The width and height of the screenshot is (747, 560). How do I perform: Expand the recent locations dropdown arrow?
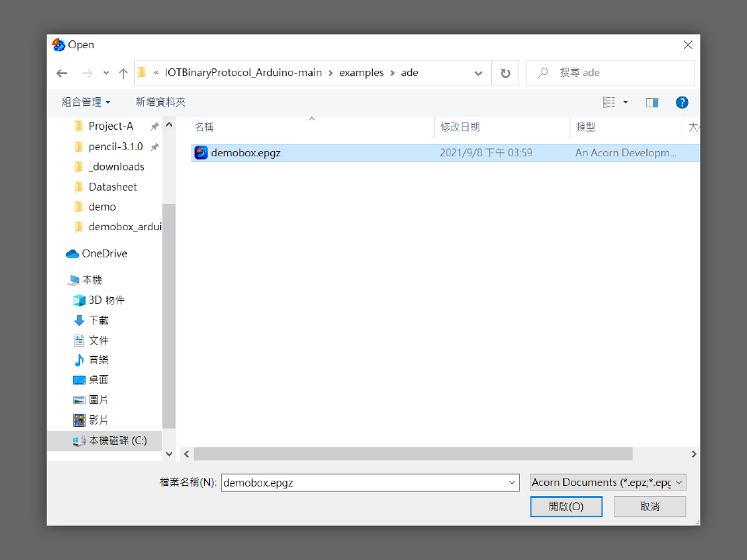[x=106, y=73]
